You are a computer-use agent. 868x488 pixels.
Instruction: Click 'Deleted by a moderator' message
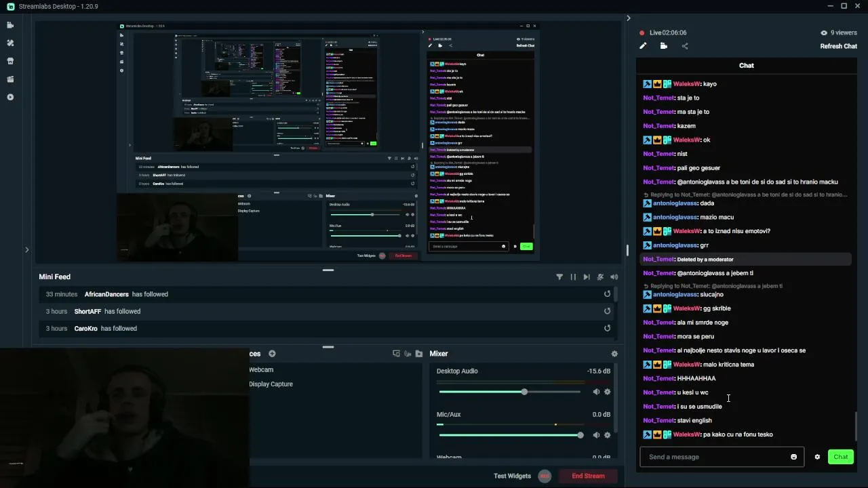pos(705,259)
